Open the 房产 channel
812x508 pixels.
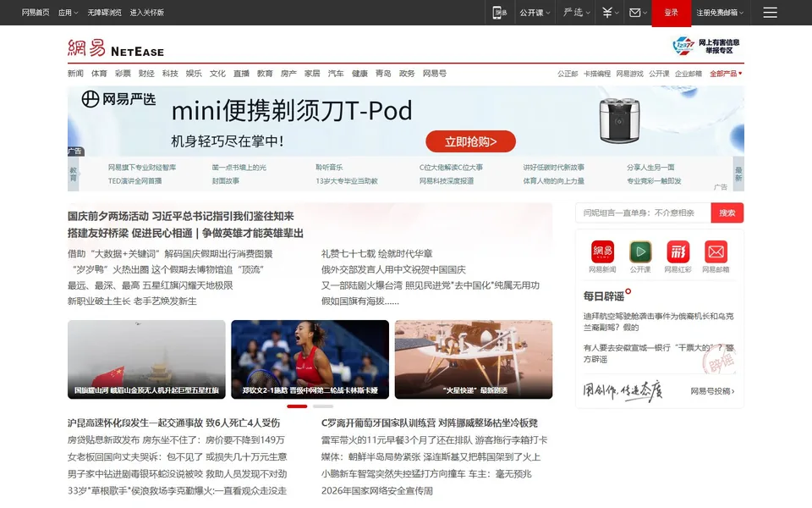pos(288,74)
